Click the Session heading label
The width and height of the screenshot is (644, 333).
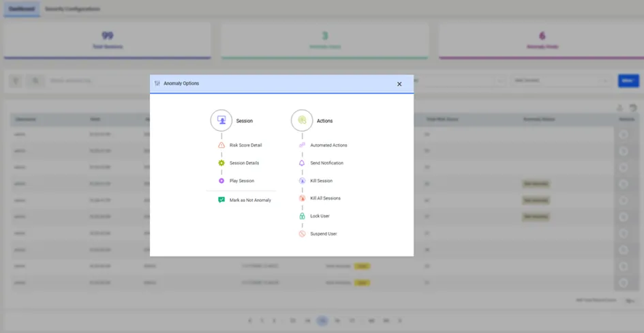[x=245, y=121]
